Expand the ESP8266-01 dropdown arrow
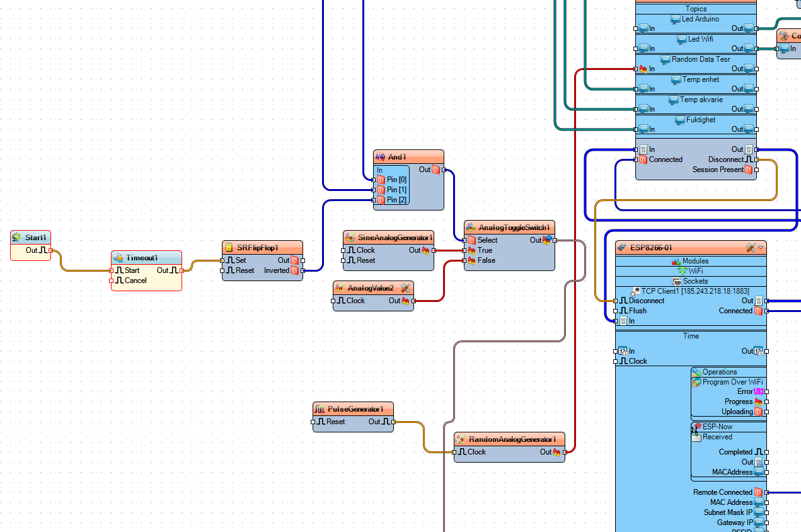The image size is (801, 532). pos(761,248)
